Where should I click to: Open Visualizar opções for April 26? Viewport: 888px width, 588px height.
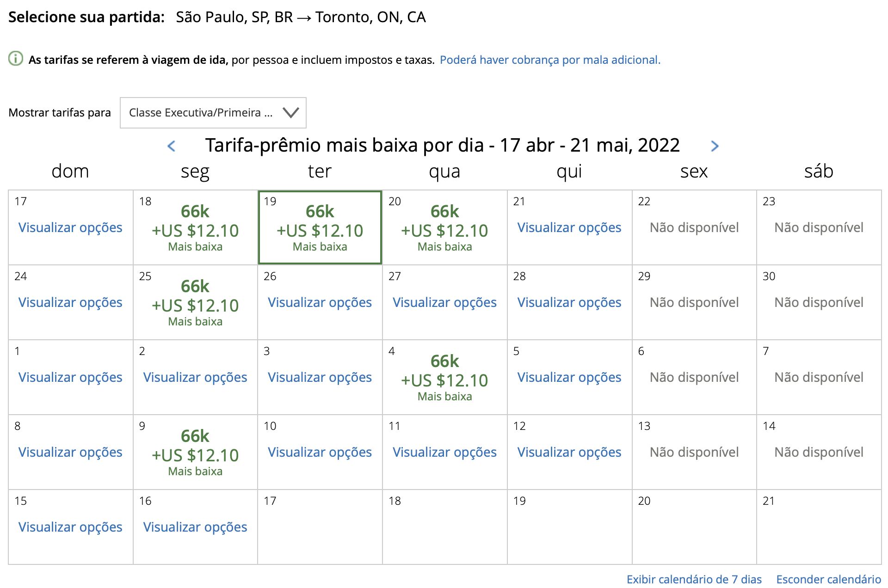[x=320, y=302]
